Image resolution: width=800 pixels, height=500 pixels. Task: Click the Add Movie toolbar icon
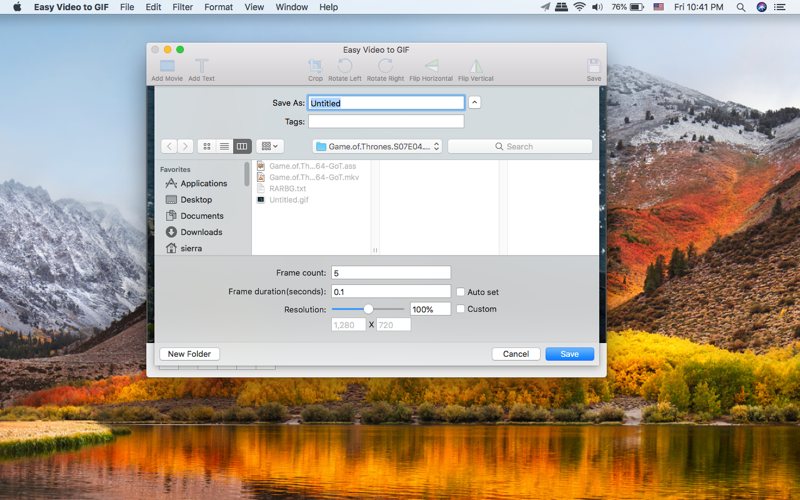[x=167, y=66]
